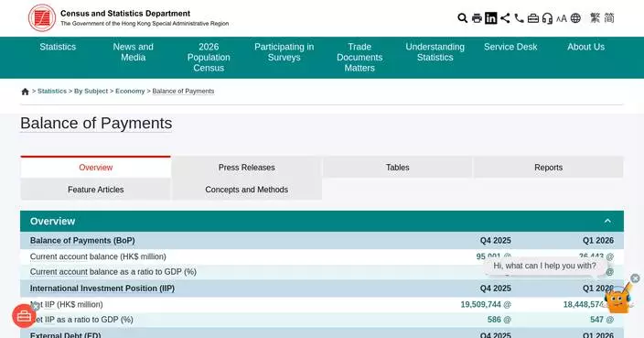Viewport: 644px width, 338px height.
Task: Click the chatbot 'Hi, what can I help you with?' bubble
Action: [544, 266]
